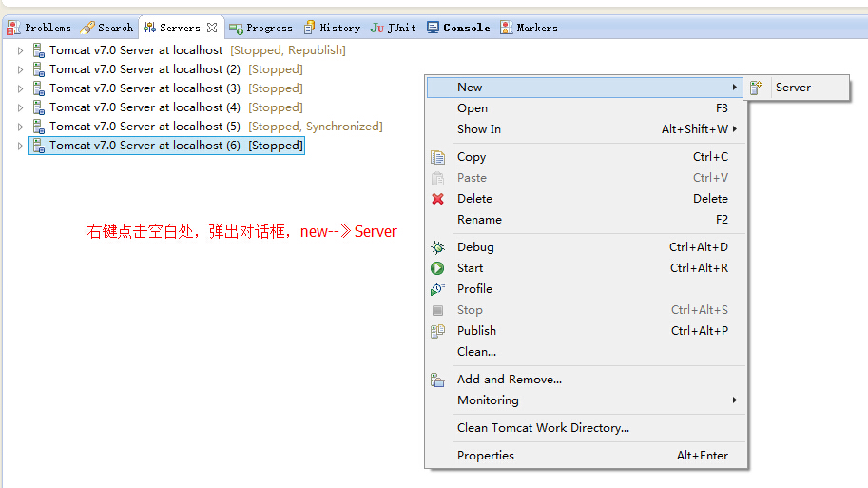Switch to the Search tab
Screen dimensions: 868x488
pyautogui.click(x=107, y=28)
